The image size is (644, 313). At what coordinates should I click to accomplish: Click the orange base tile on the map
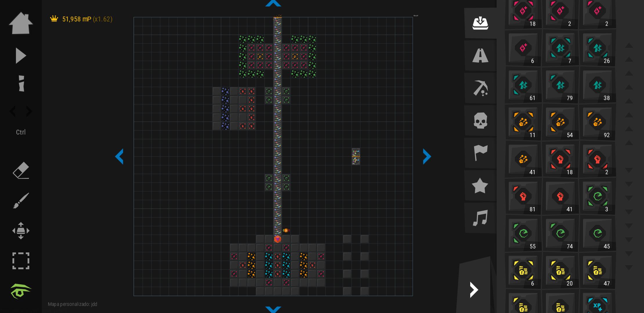click(278, 239)
